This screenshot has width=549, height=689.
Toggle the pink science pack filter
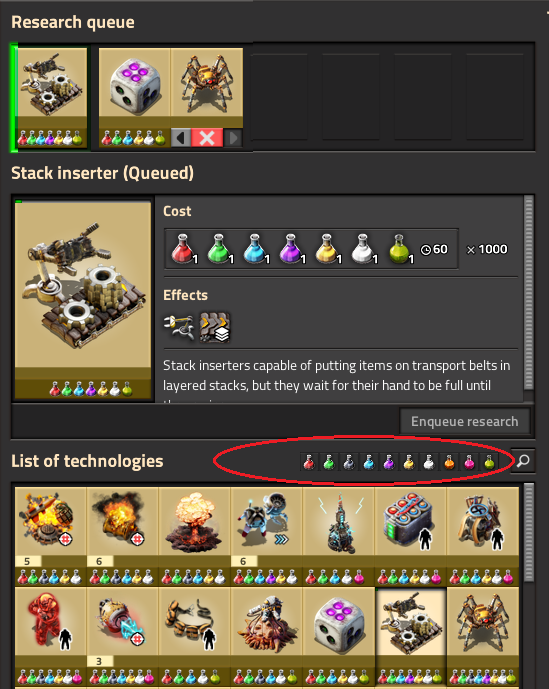pos(469,462)
